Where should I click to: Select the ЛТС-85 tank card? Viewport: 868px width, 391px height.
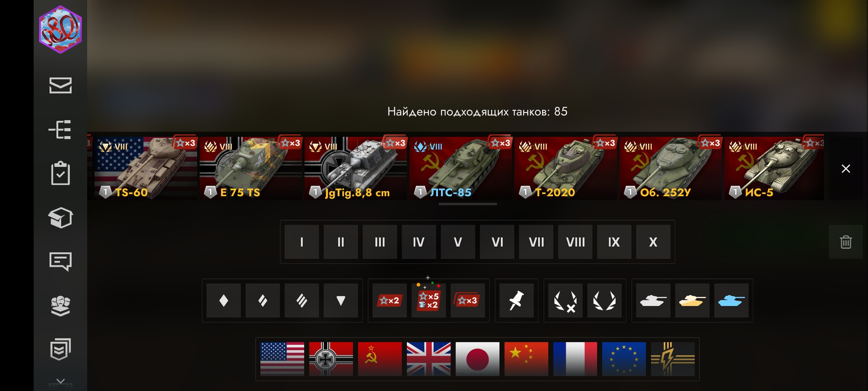pos(460,168)
